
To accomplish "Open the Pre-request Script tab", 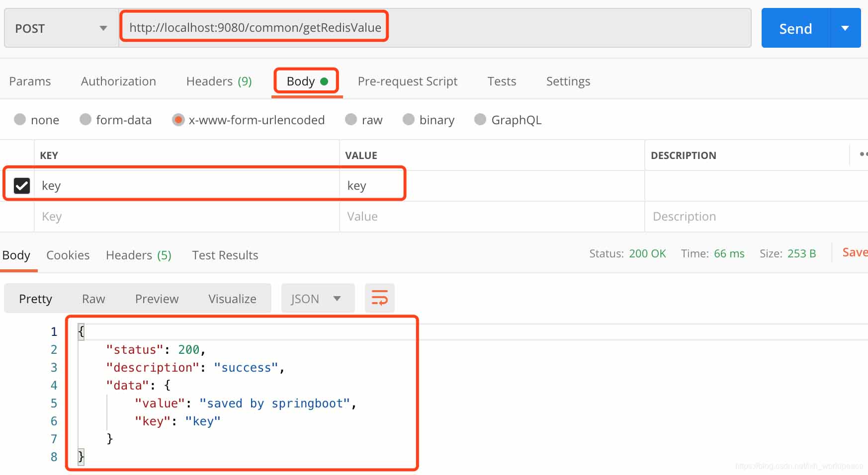I will tap(407, 81).
